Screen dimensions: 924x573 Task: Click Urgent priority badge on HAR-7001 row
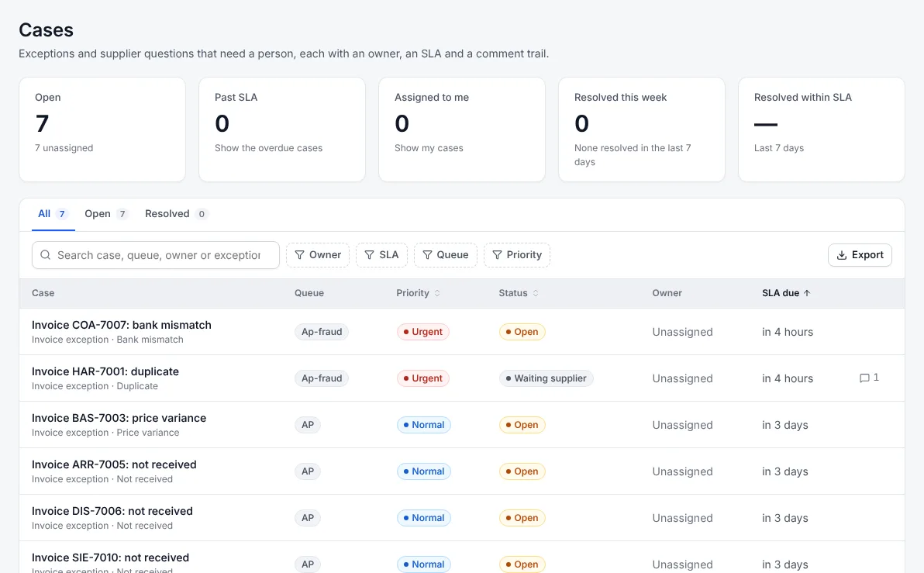point(423,378)
